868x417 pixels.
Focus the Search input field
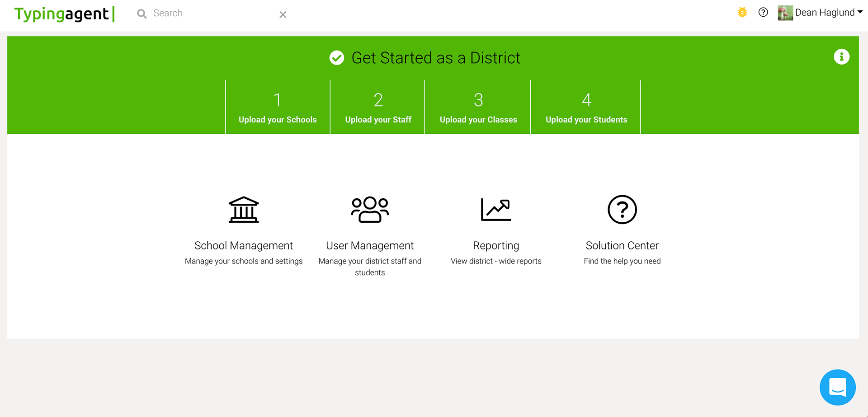point(212,14)
